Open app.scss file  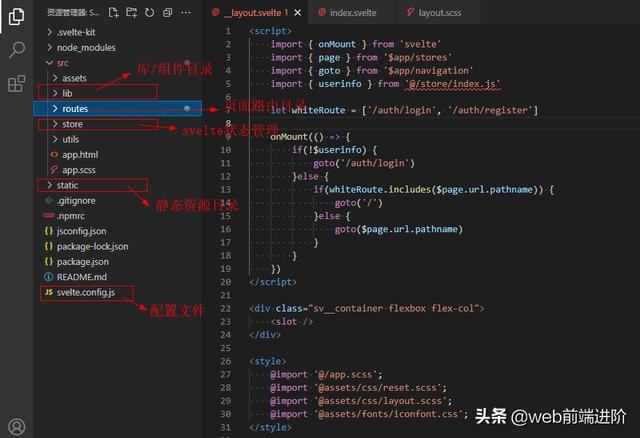click(118, 170)
